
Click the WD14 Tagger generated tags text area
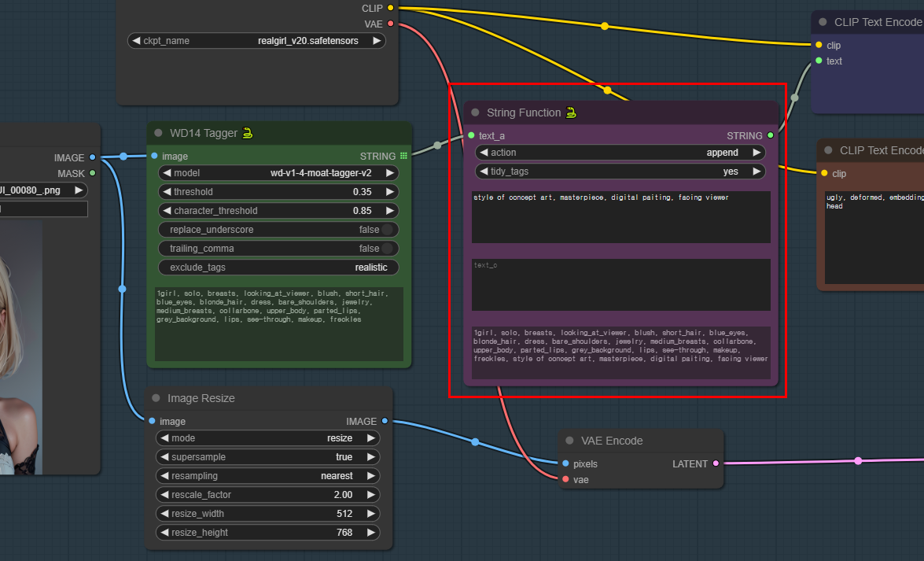pyautogui.click(x=278, y=324)
